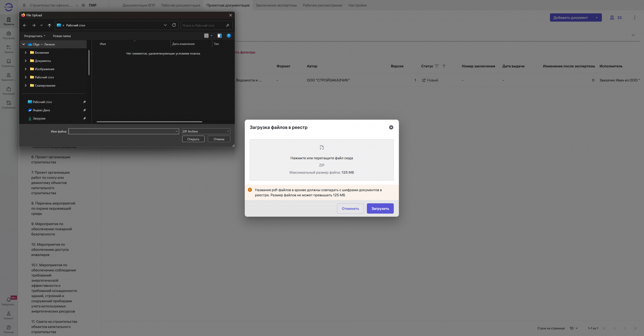Open Помощь in left sidebar
This screenshot has height=336, width=644.
(x=9, y=329)
